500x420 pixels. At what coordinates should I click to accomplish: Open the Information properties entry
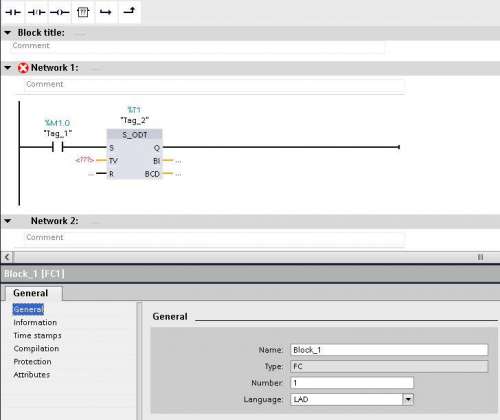[x=35, y=322]
